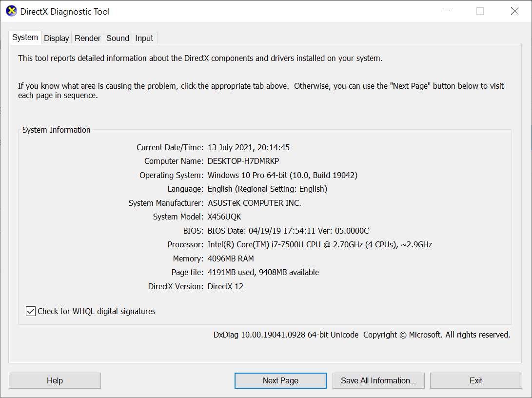Click Save All Information button
Viewport: 532px width, 398px height.
(378, 380)
